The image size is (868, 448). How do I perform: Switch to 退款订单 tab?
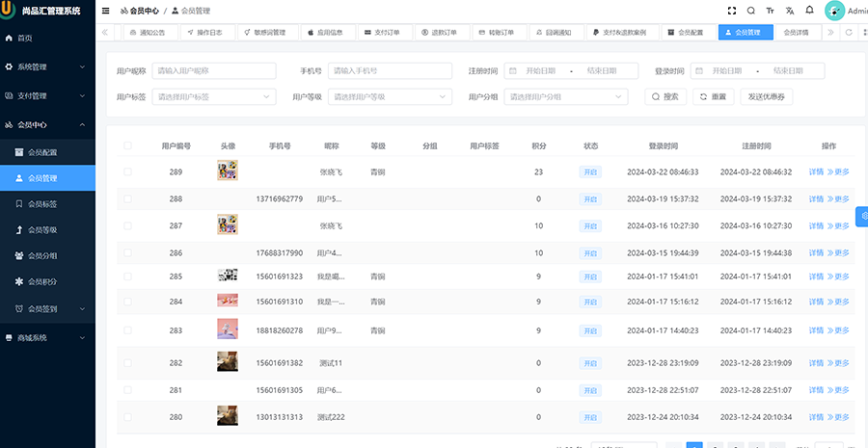pos(443,33)
